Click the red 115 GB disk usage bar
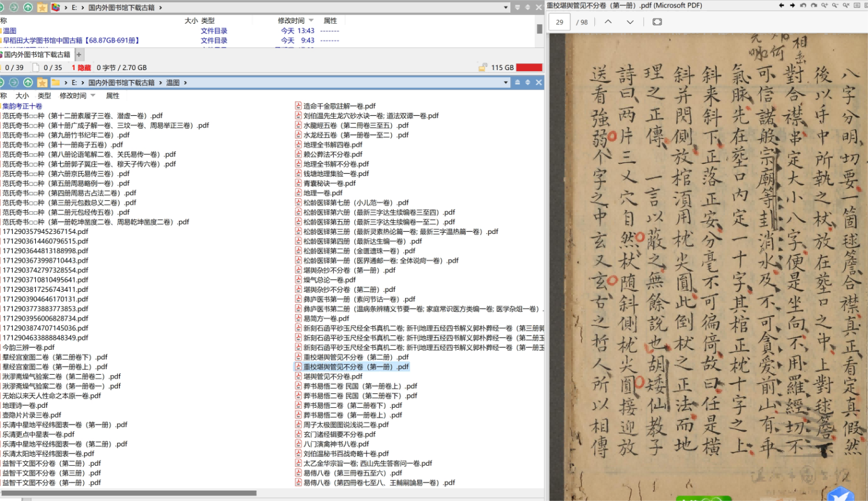This screenshot has height=501, width=868. [529, 68]
